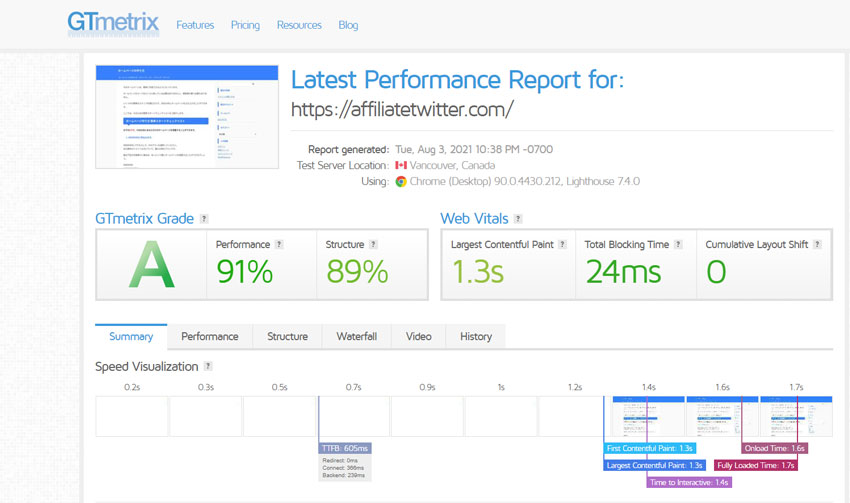Click the GTmetrix Grade heading
Image resolution: width=850 pixels, height=503 pixels.
[x=144, y=218]
